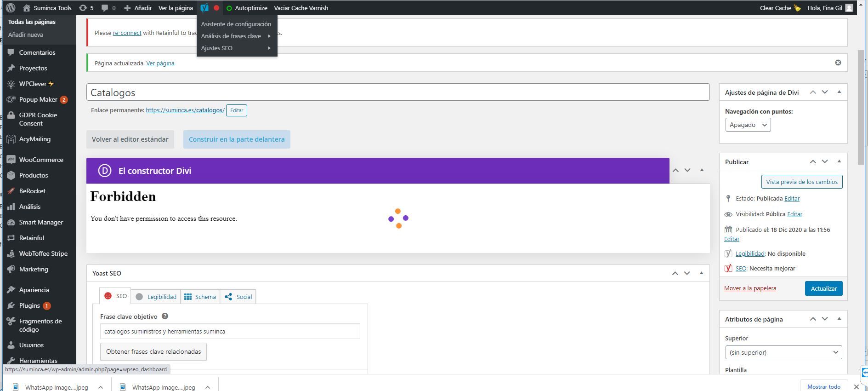Click Clear Cache in admin bar

(780, 8)
